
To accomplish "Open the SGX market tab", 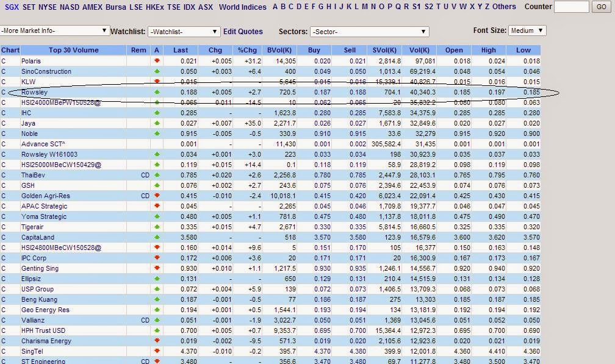I will 12,7.
